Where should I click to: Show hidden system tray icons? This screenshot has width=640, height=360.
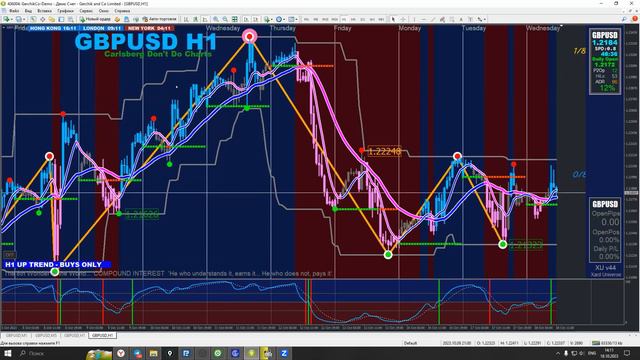pos(558,353)
